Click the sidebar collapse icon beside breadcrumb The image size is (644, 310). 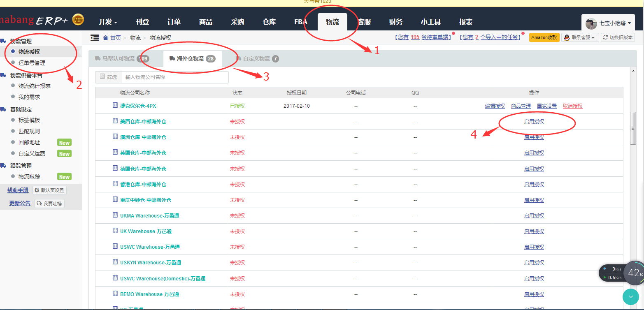pos(95,38)
